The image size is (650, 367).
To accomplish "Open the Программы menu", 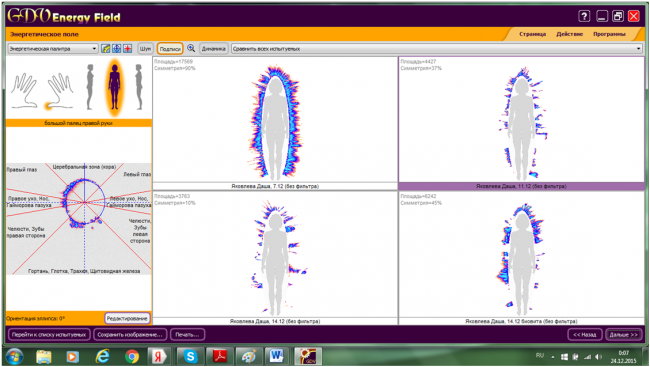I will click(609, 34).
